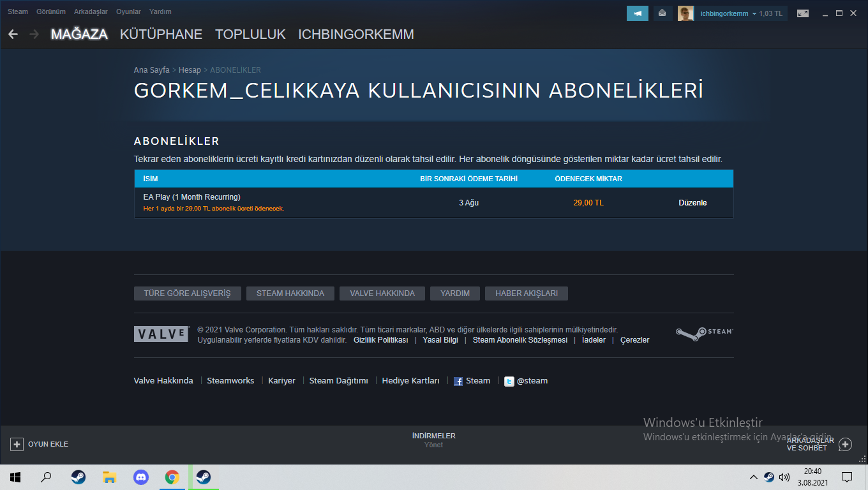Open the Hediye Kartları link
The image size is (868, 490).
411,381
